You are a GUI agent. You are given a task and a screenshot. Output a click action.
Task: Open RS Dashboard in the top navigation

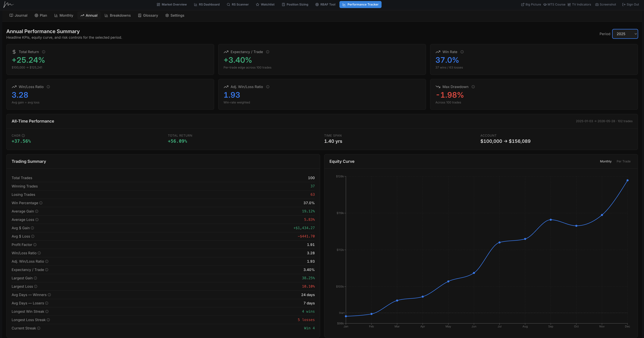pos(207,4)
